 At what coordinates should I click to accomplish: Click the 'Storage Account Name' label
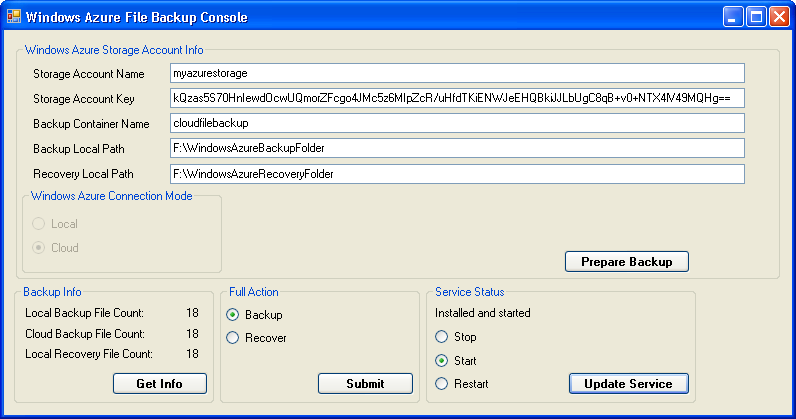click(89, 74)
